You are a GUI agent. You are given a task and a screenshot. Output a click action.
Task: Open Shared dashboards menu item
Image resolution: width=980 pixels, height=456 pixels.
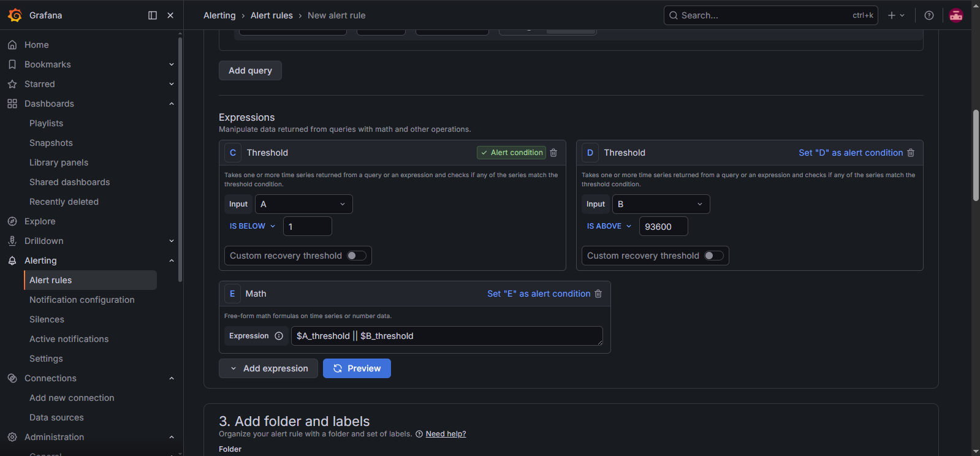tap(70, 182)
